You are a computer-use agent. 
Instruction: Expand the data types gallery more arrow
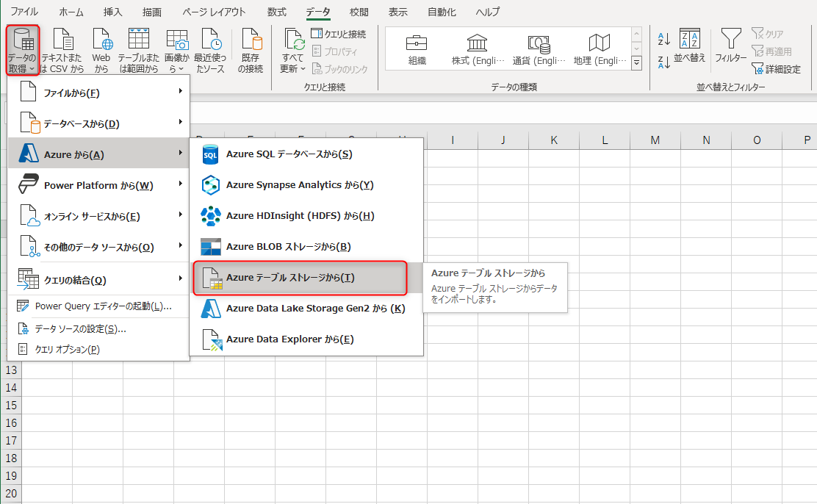636,63
